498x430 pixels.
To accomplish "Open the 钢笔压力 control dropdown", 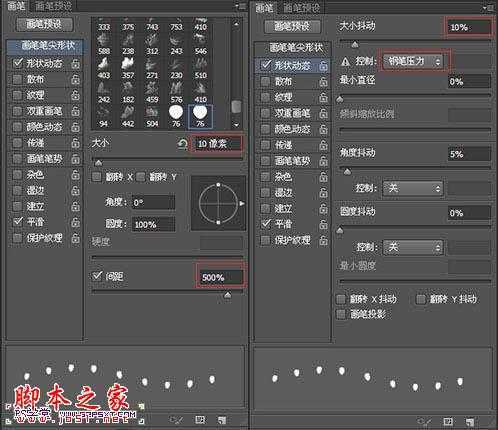I will (413, 61).
